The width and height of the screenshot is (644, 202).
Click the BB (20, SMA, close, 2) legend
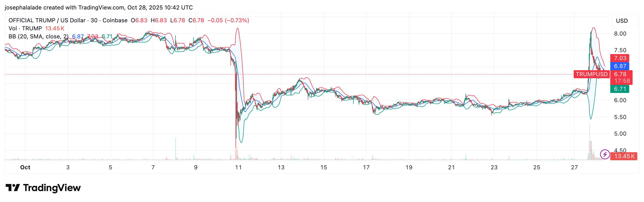tap(38, 37)
